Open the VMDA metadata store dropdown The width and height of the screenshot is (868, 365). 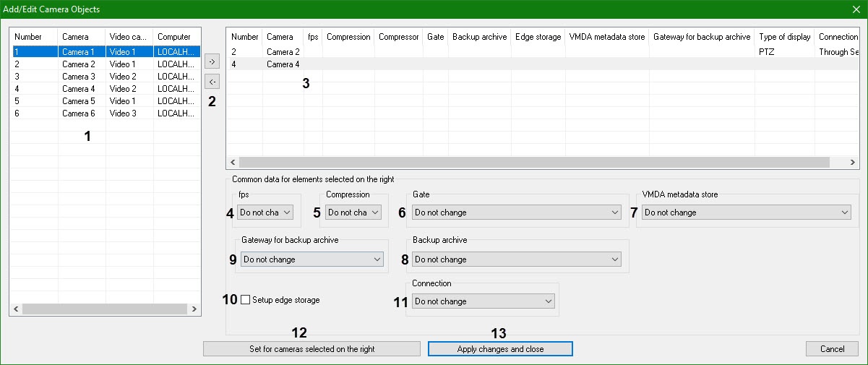[746, 212]
